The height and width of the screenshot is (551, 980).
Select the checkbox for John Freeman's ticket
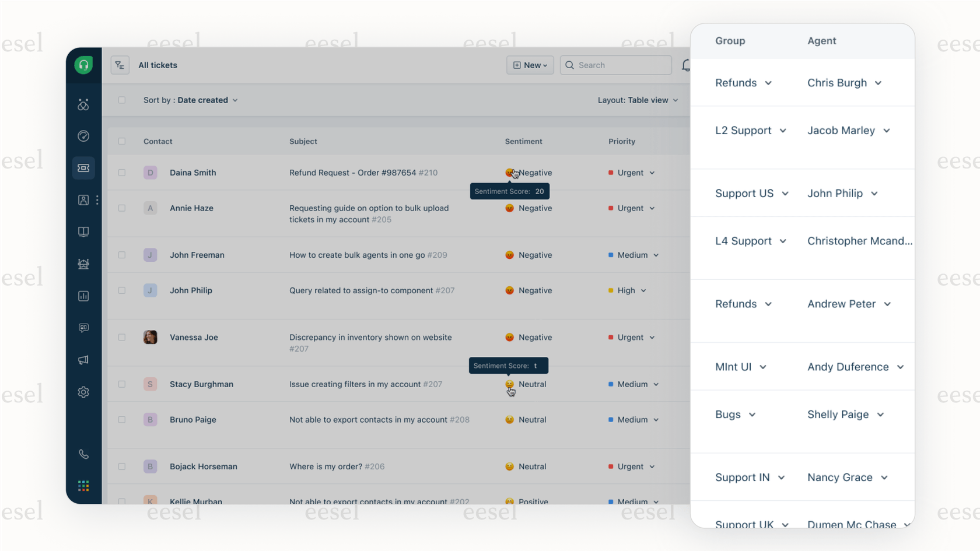click(x=122, y=255)
